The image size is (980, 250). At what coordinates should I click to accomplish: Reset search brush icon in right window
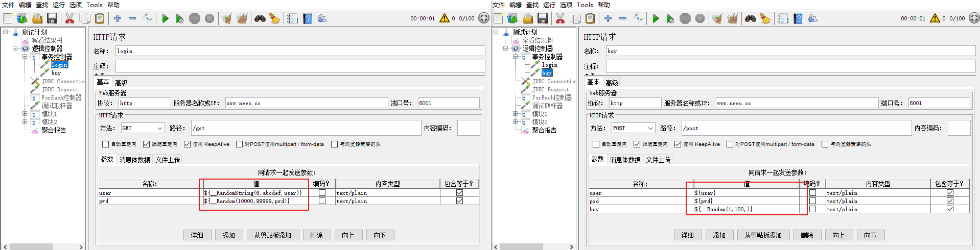tap(765, 18)
